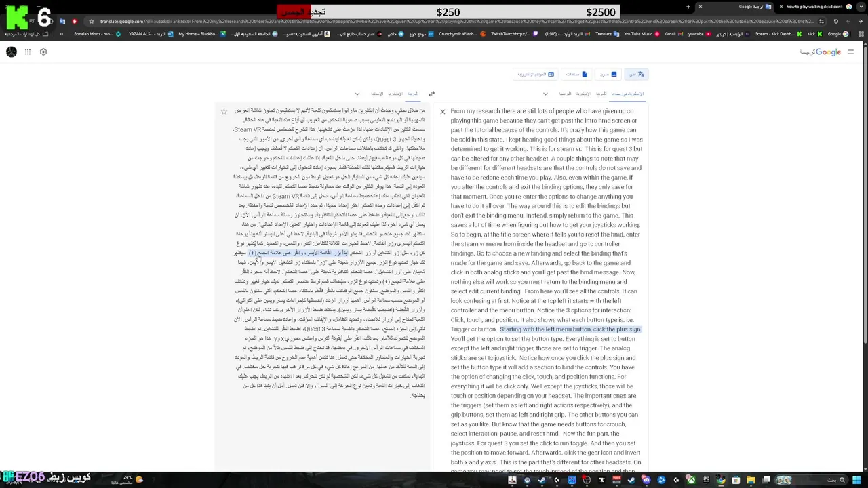Screen dimensions: 868x488
Task: Open Google Translate main menu hamburger
Action: click(x=850, y=52)
